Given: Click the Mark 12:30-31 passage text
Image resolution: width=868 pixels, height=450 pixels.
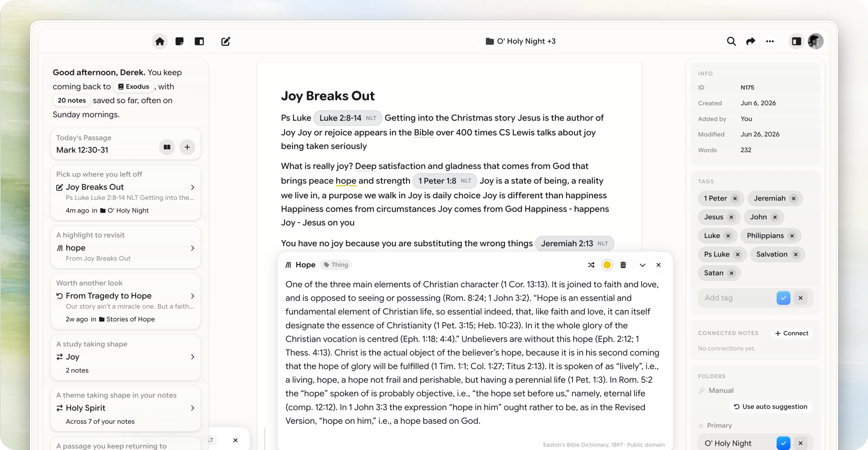Looking at the screenshot, I should coord(82,150).
